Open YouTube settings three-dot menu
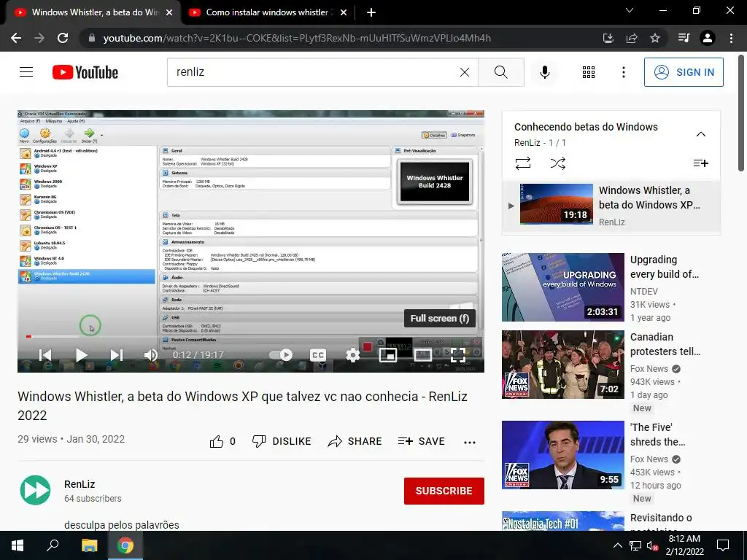747x560 pixels. coord(623,72)
